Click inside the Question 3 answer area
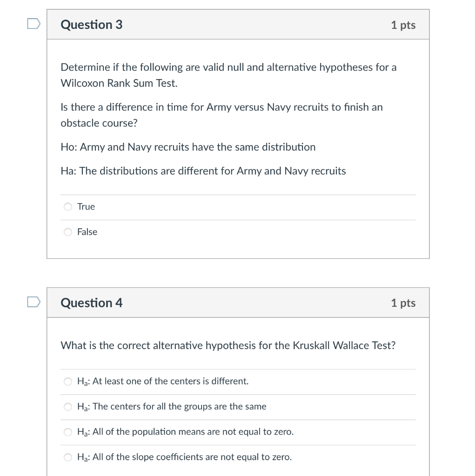The width and height of the screenshot is (475, 476). [238, 218]
